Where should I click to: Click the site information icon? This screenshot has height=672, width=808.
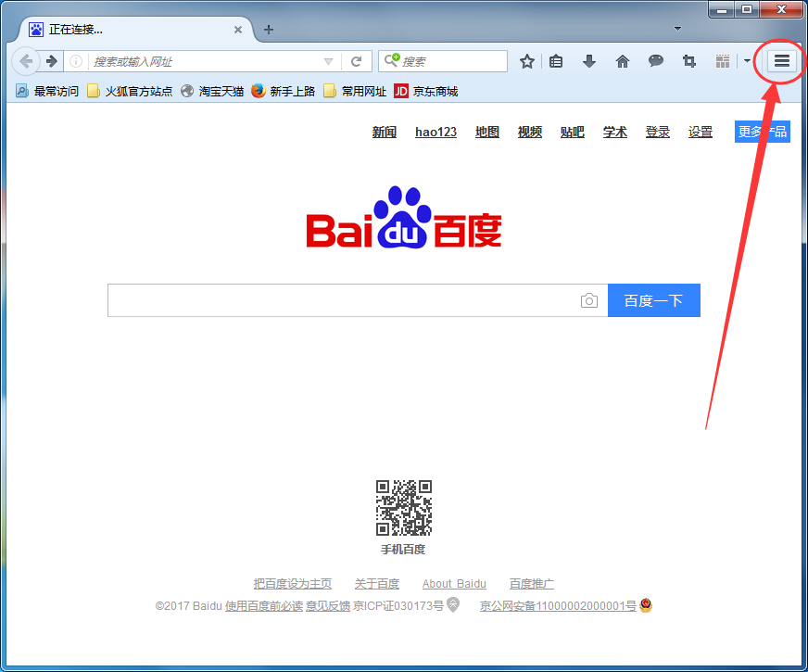point(76,61)
